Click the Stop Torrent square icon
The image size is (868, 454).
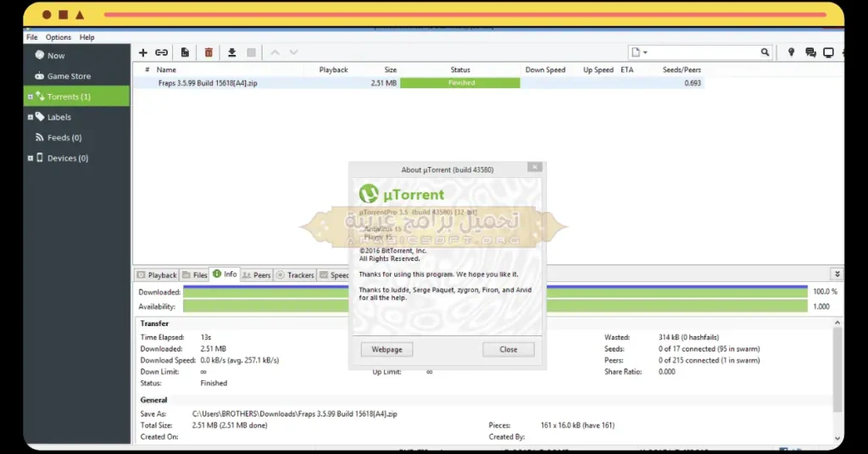[x=251, y=53]
